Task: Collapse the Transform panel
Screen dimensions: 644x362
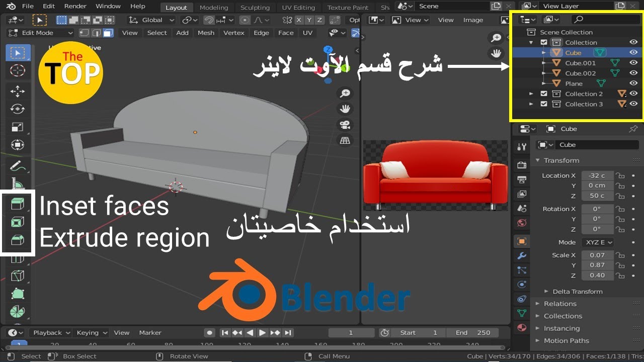Action: click(537, 160)
